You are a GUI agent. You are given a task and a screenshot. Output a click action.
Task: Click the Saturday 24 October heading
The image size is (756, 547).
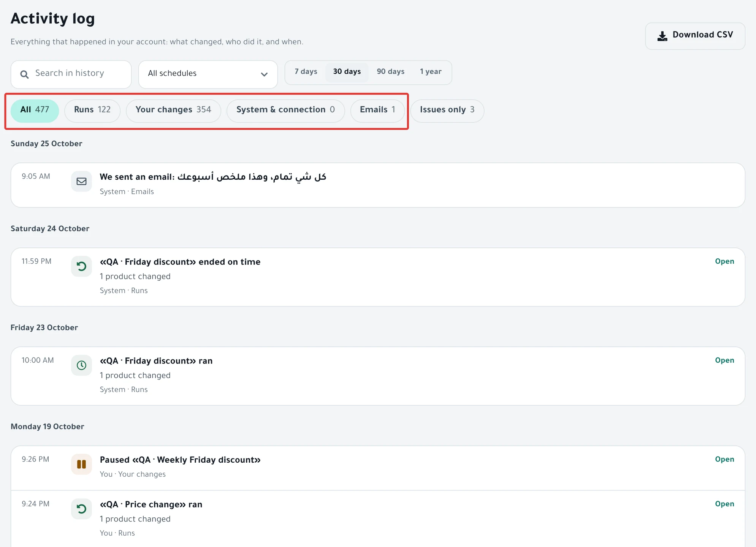50,229
